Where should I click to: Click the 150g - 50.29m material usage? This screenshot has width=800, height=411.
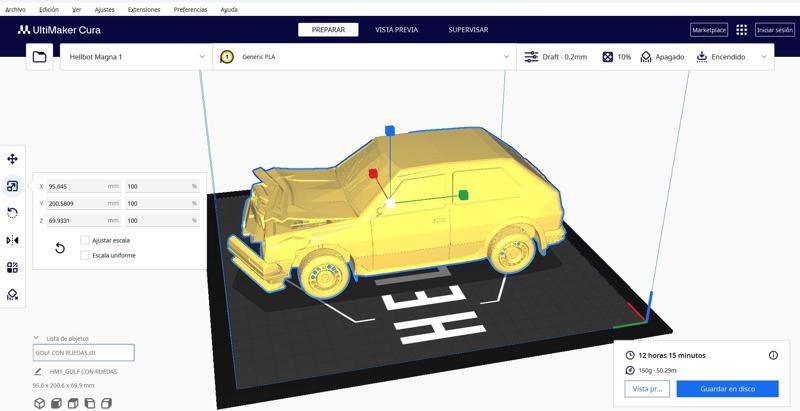(658, 371)
